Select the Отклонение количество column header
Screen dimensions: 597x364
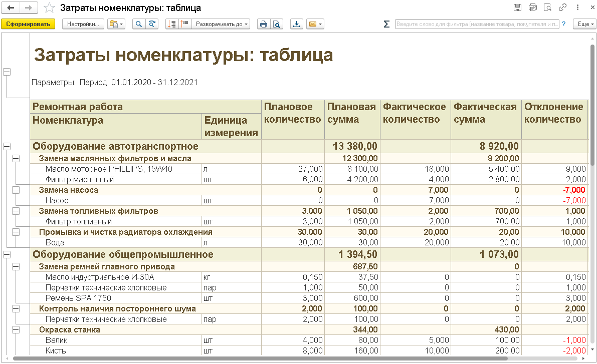[555, 120]
